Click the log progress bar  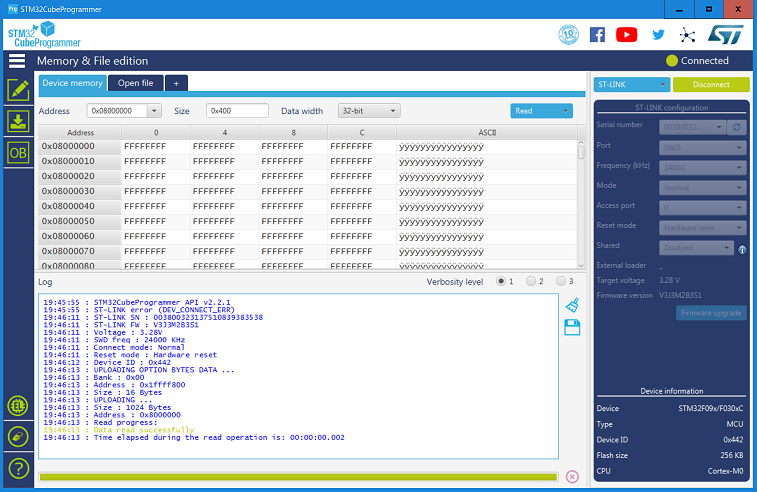pyautogui.click(x=298, y=477)
